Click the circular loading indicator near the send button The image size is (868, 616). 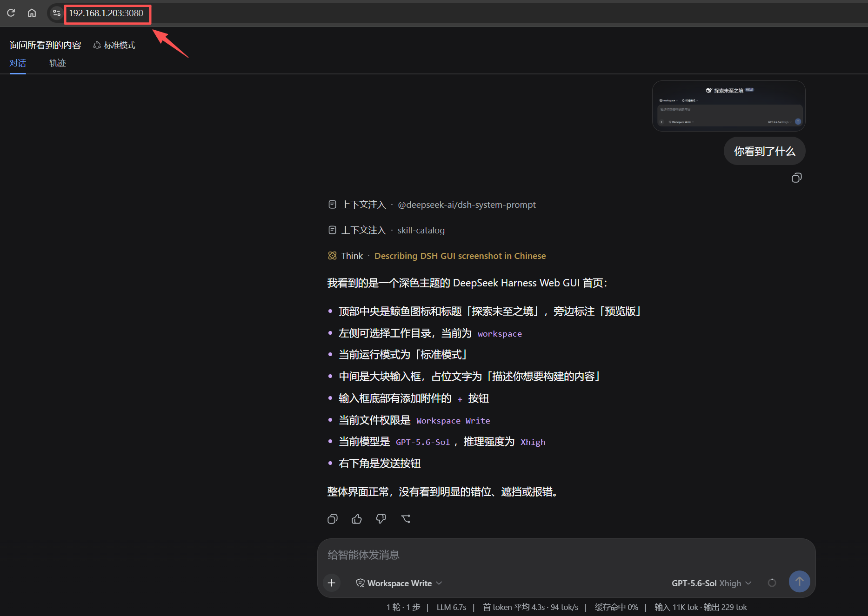(772, 583)
